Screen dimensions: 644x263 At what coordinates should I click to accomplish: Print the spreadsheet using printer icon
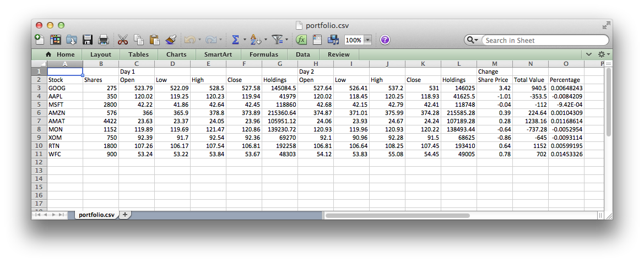103,40
